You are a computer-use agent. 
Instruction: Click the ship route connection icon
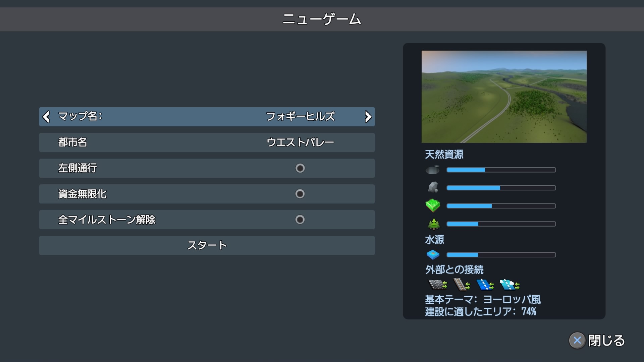click(x=485, y=285)
